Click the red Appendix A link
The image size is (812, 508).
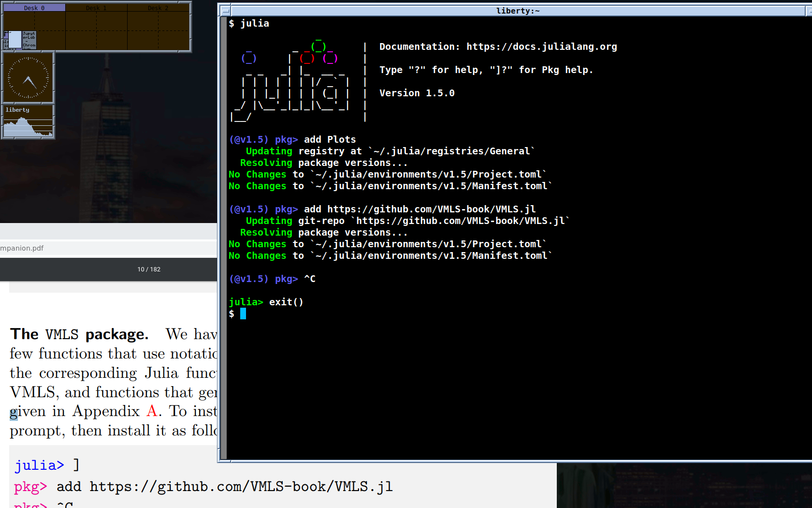(152, 411)
